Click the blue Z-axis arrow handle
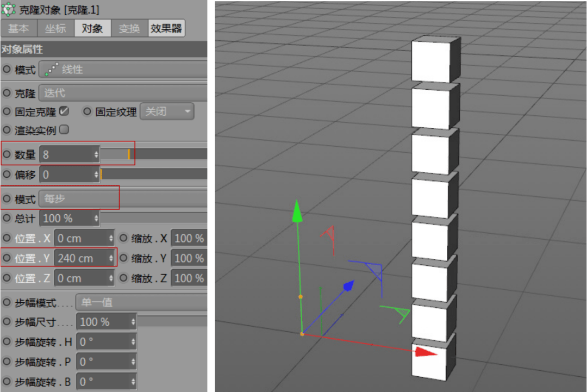587x392 pixels. point(348,285)
